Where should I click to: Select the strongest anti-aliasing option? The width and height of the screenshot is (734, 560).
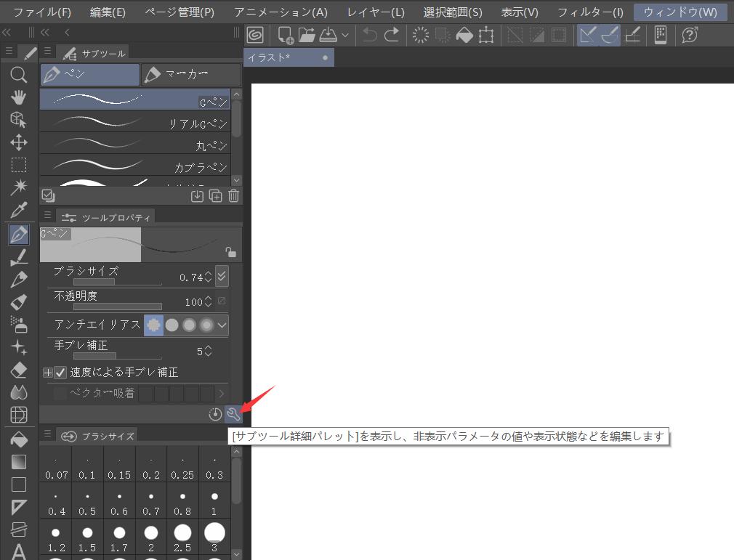click(x=206, y=325)
